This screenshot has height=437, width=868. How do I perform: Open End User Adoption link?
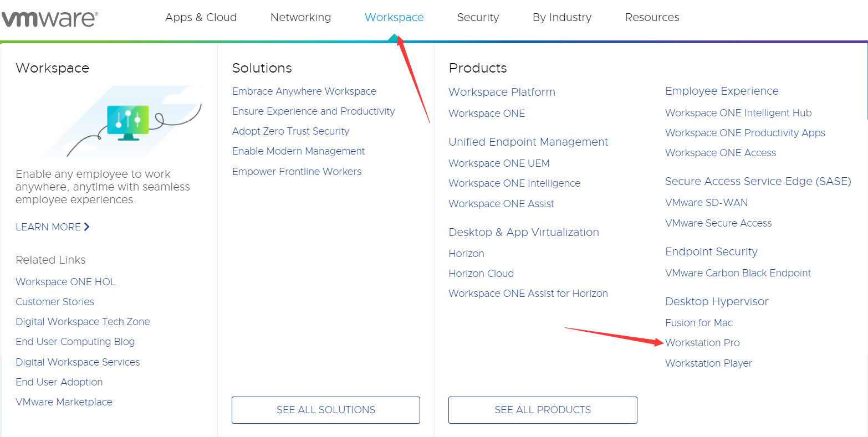(59, 382)
